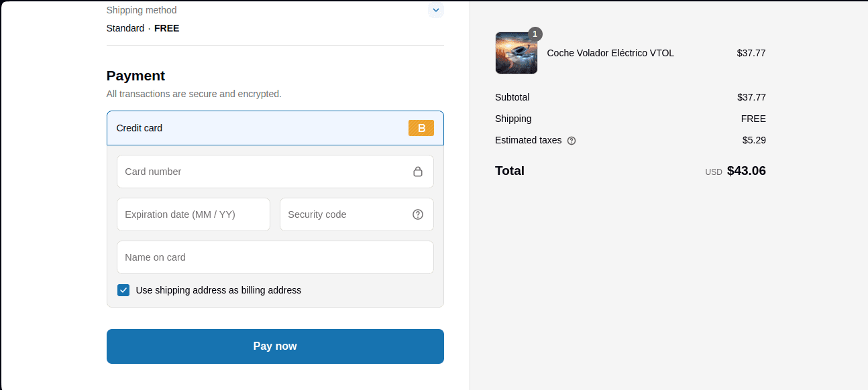Click the Shipping method label

click(x=142, y=10)
